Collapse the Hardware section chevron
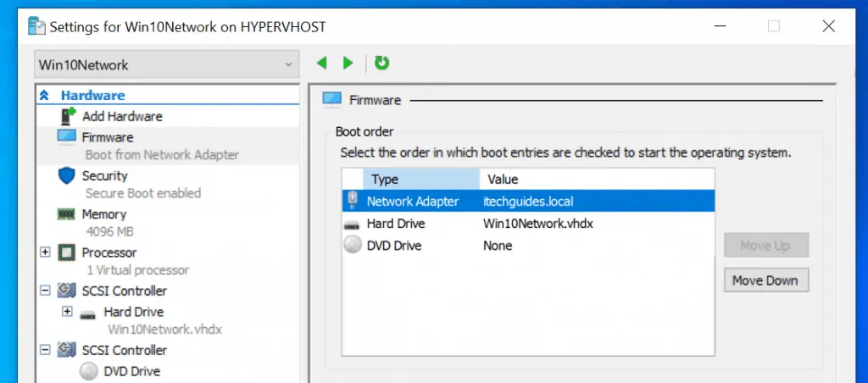 [44, 96]
